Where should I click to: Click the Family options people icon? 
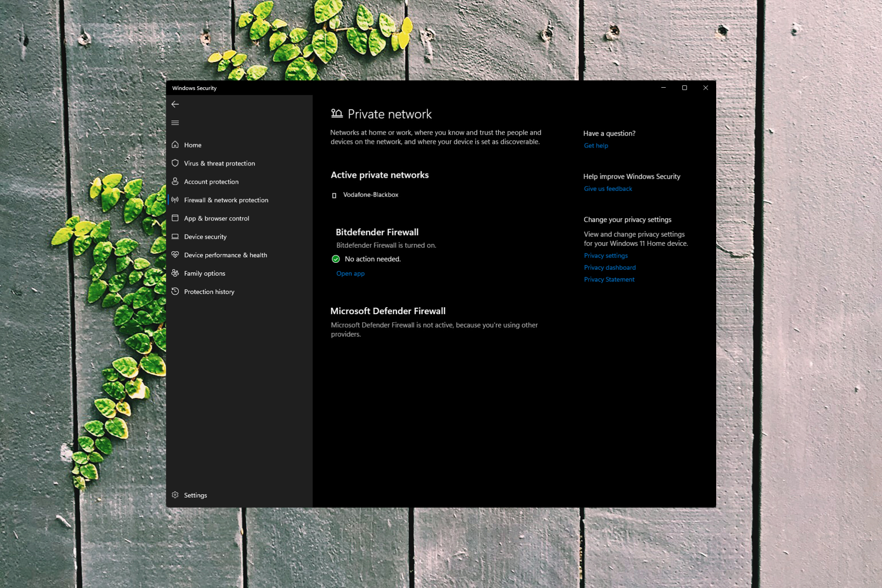(175, 273)
